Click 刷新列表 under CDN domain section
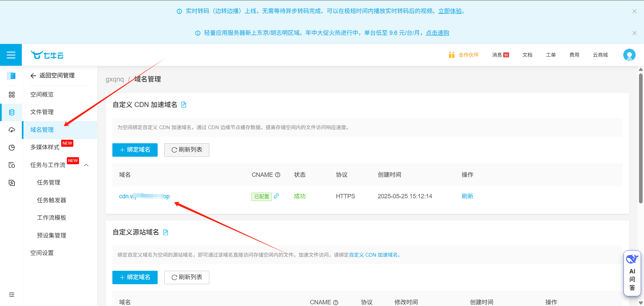Viewport: 644px width, 306px height. pos(187,150)
